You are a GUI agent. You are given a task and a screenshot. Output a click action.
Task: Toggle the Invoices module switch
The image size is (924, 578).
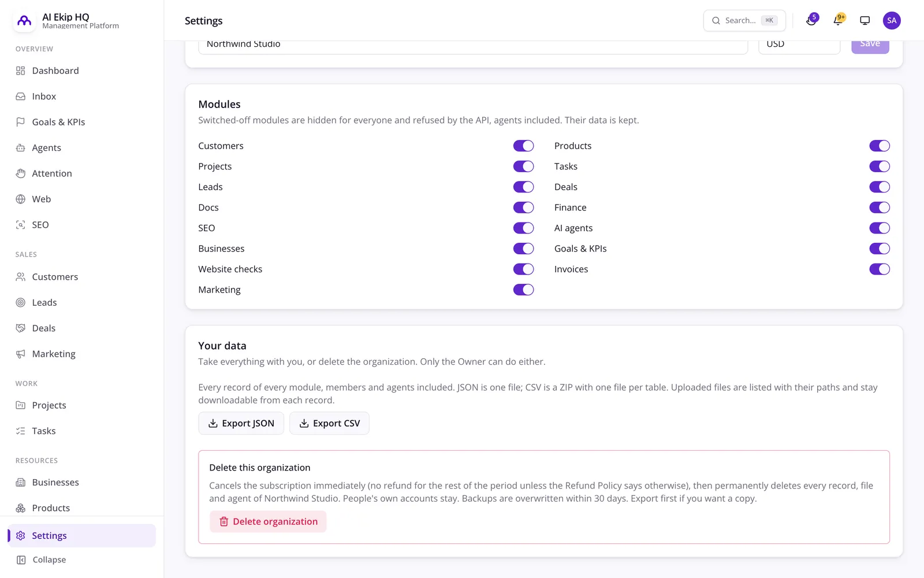(880, 269)
